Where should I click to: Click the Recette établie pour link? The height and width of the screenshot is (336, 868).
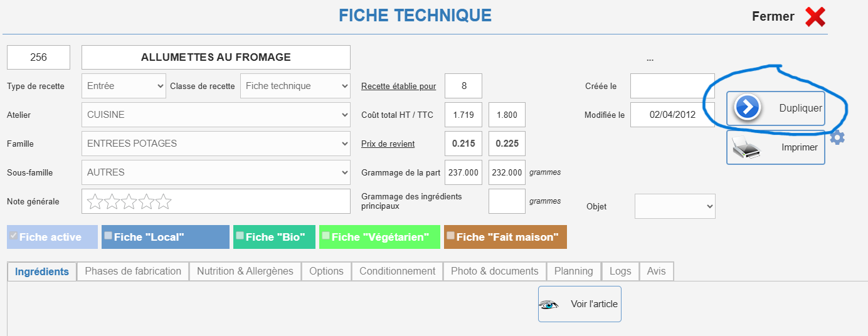399,87
